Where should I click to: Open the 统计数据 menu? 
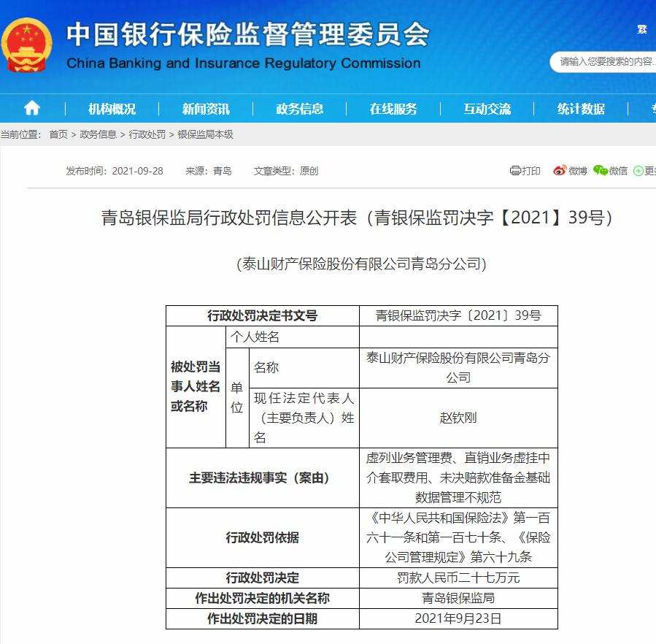(581, 109)
